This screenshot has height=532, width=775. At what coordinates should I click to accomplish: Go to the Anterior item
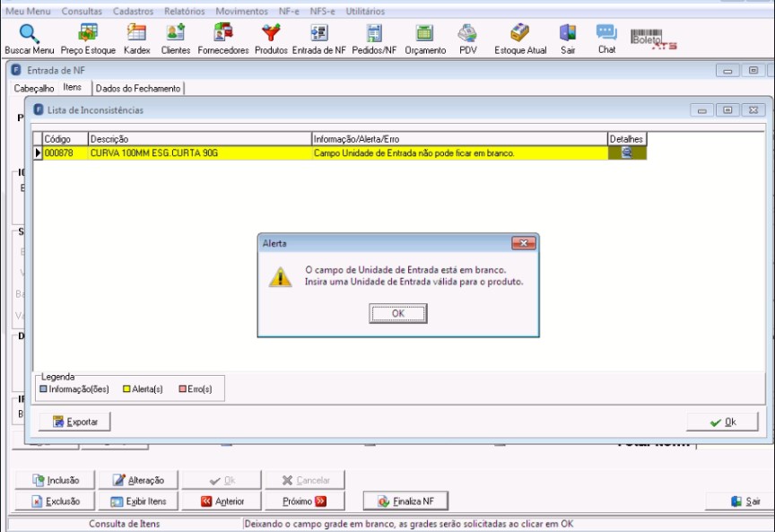tap(222, 501)
